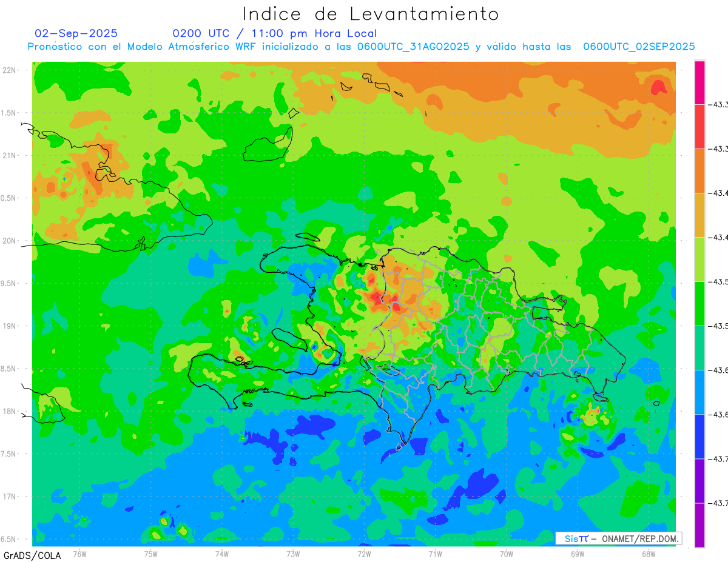Click the '70W' longitude label
This screenshot has width=728, height=562.
coord(507,554)
